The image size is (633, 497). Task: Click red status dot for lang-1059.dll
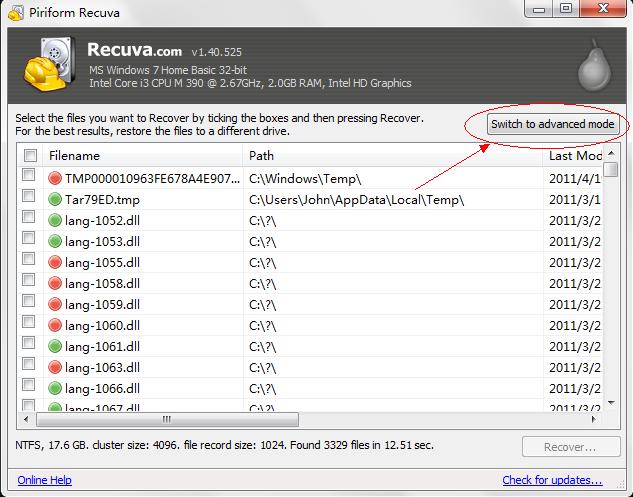54,304
